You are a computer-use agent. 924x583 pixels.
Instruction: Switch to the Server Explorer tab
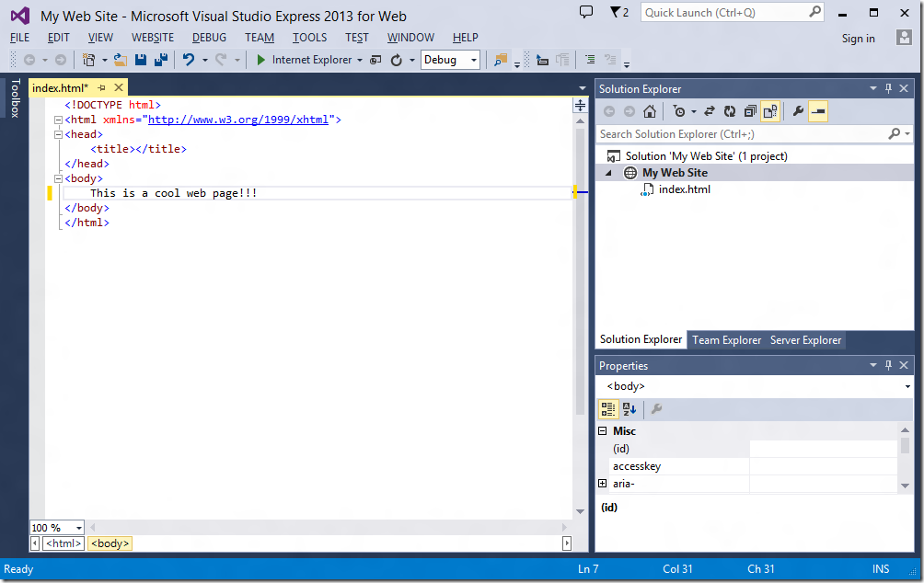point(805,340)
